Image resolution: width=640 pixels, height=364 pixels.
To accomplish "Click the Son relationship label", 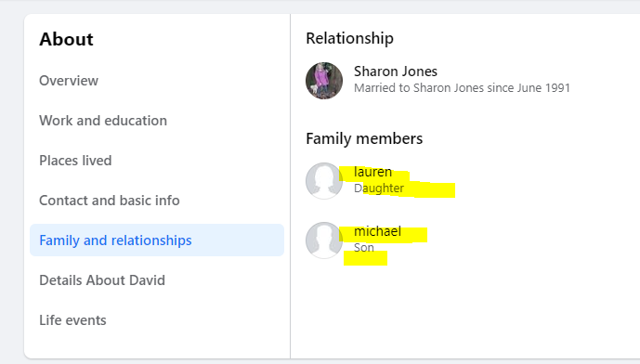I will (364, 248).
